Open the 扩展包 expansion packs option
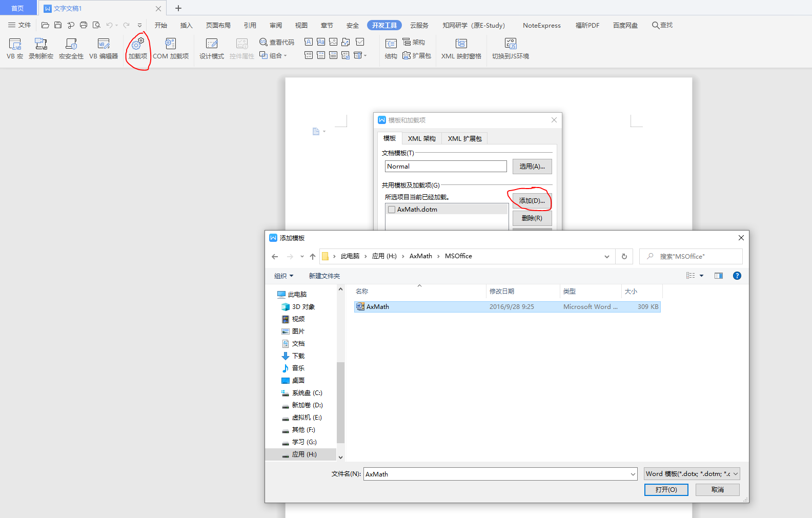Screen dimensions: 812x518 pos(417,55)
